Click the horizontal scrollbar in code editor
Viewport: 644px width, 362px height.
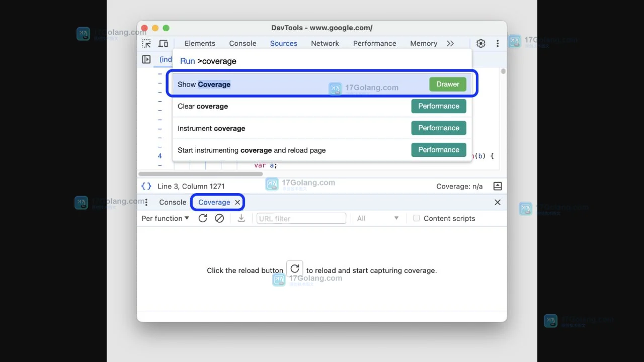click(x=200, y=174)
